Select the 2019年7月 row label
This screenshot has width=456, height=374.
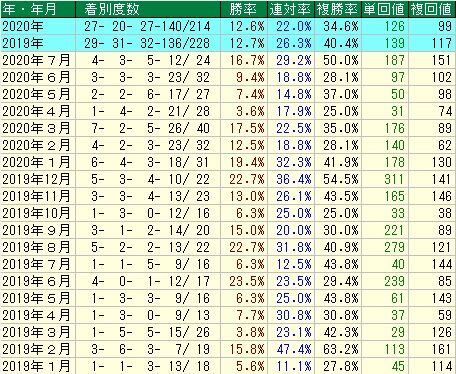[x=36, y=264]
